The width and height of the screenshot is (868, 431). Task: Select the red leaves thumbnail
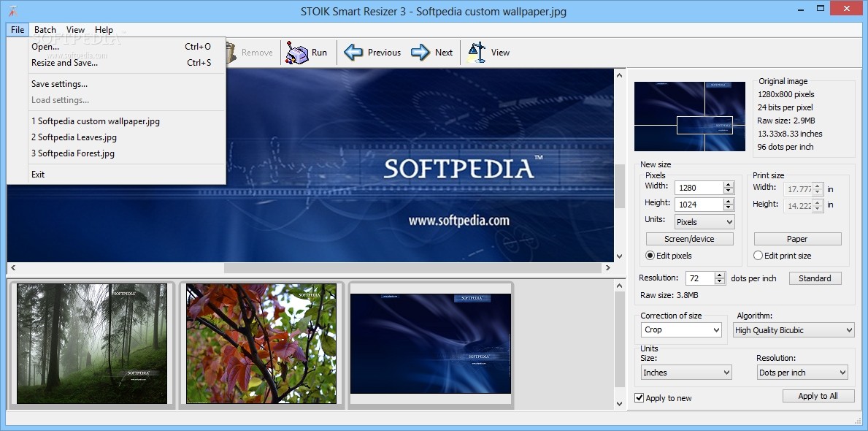pyautogui.click(x=261, y=344)
